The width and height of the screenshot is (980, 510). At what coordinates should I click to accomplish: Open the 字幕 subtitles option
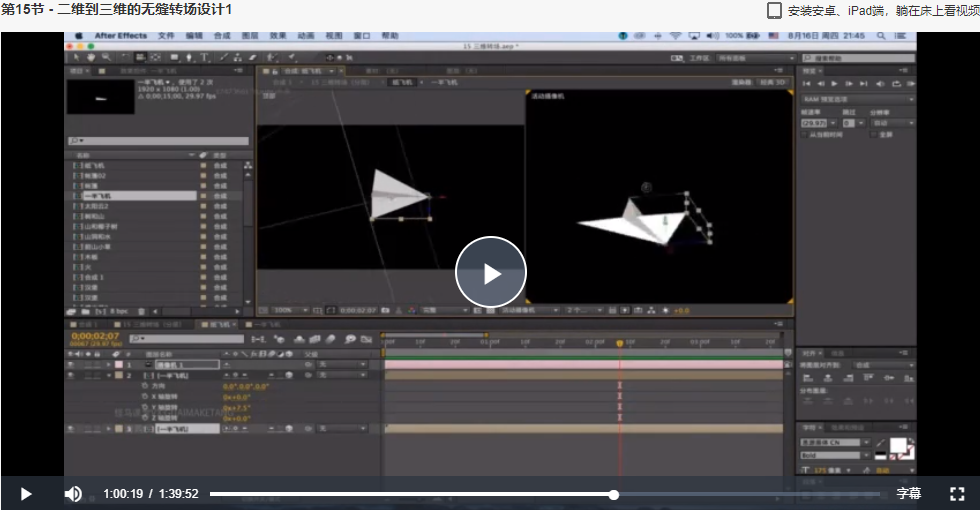[x=909, y=493]
